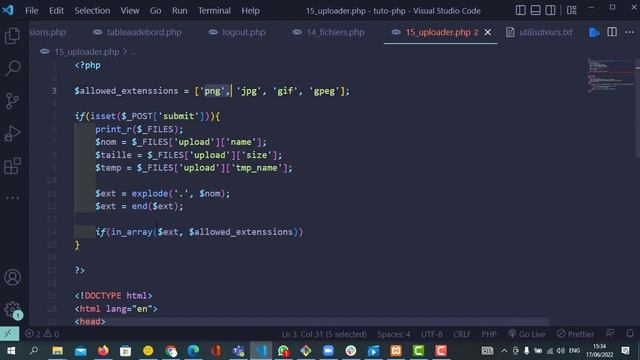Click the blue run icon in editor actions
The height and width of the screenshot is (360, 640).
pos(594,32)
